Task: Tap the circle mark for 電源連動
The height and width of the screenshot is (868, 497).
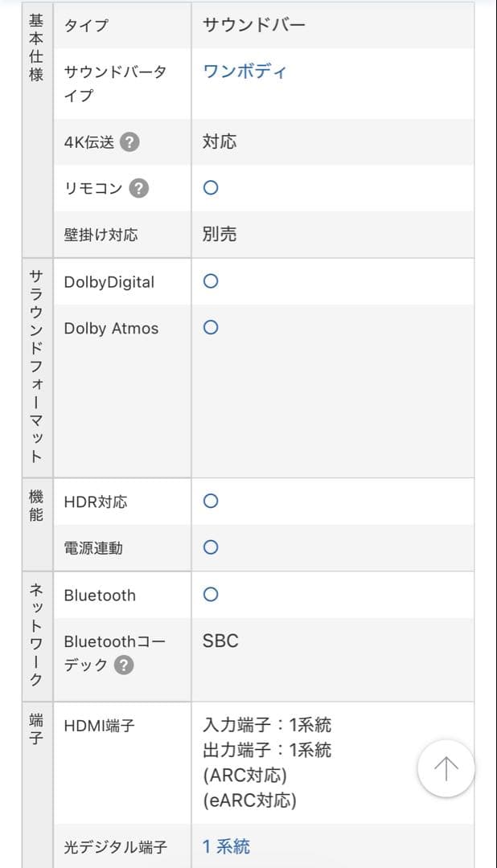Action: (x=211, y=547)
